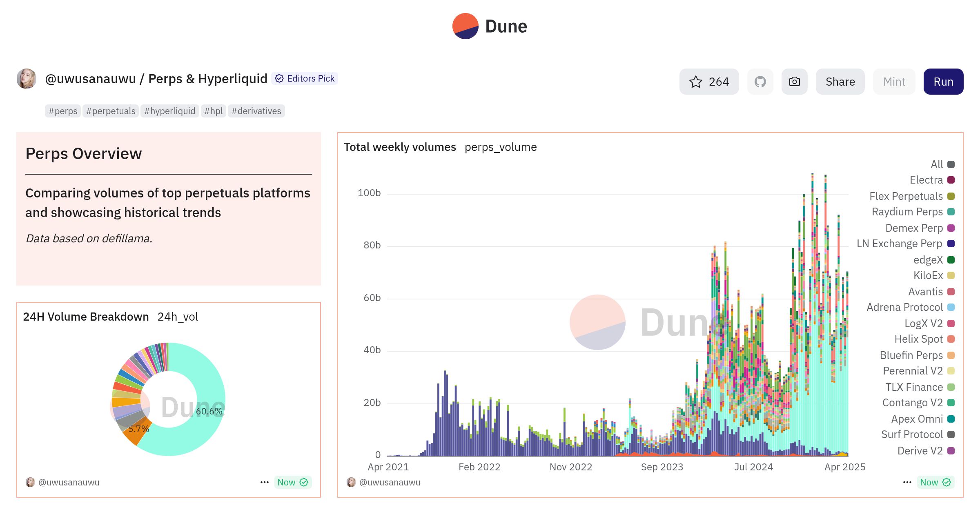The width and height of the screenshot is (980, 514).
Task: Open more options on weekly volumes chart
Action: [x=907, y=482]
